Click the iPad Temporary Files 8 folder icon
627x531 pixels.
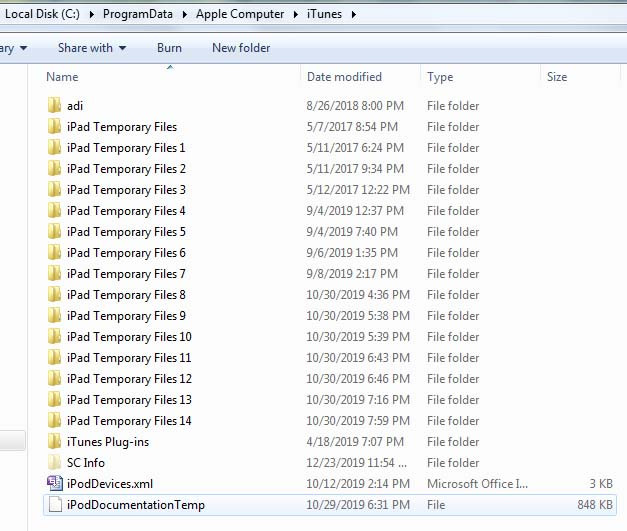coord(54,295)
